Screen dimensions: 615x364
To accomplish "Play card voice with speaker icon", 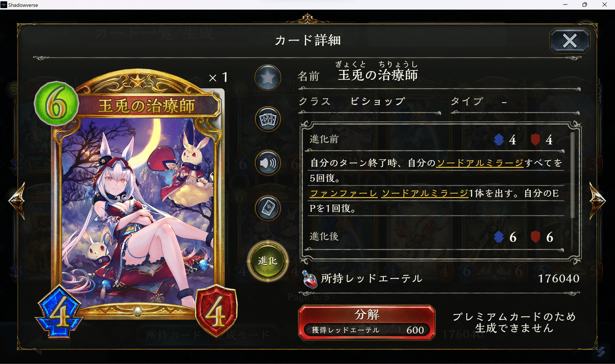I will pos(268,164).
